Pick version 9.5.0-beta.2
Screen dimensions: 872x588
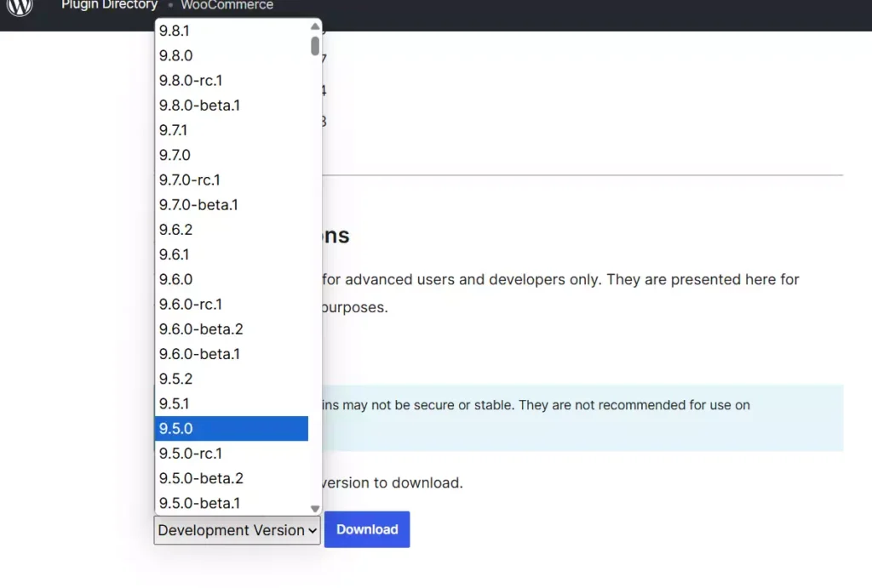click(232, 478)
